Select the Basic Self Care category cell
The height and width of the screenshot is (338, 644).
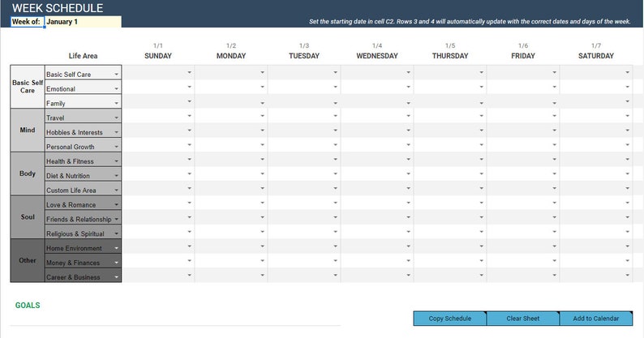[28, 87]
